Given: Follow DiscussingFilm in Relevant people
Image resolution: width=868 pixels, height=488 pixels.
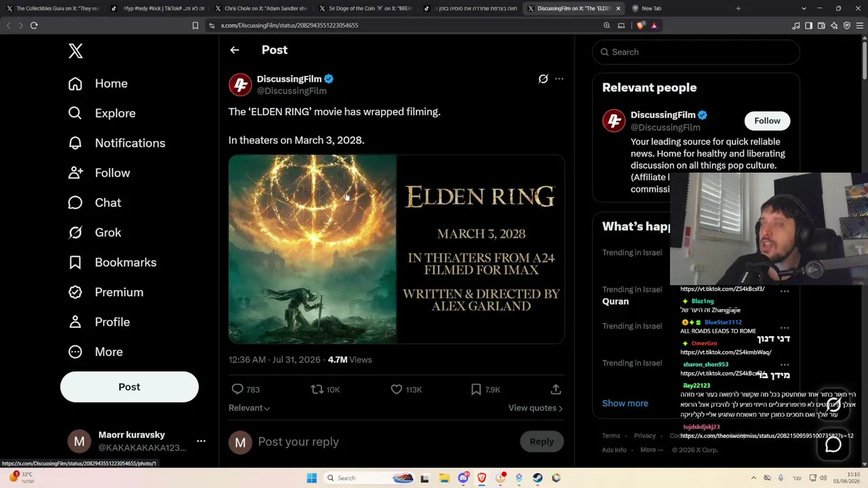Looking at the screenshot, I should point(767,121).
